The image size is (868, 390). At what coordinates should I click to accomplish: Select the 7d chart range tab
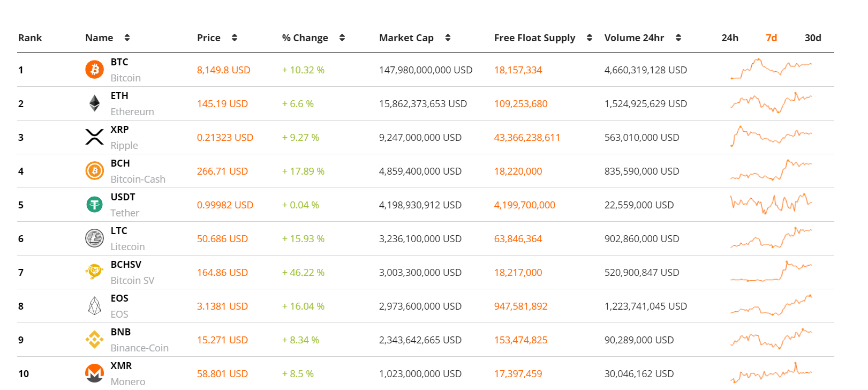[x=771, y=37]
